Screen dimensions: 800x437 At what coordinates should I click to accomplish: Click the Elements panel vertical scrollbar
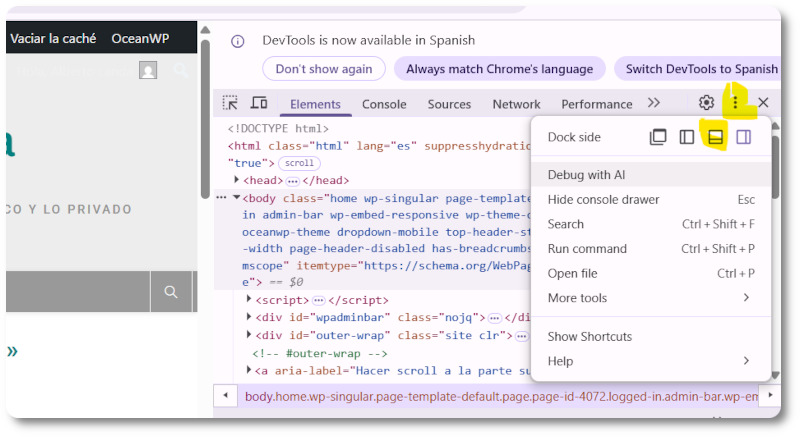coord(776,167)
